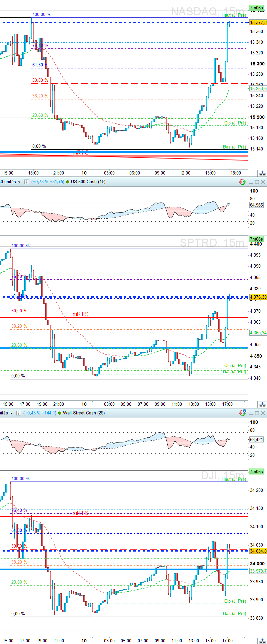The width and height of the screenshot is (267, 644).
Task: Click Bas (J, Pré) label on DJI chart
Action: 235,613
